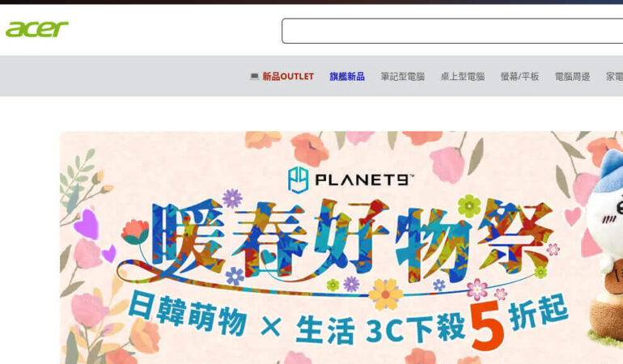
Task: Click the laptop icon beside 新品OUTLET
Action: tap(254, 76)
